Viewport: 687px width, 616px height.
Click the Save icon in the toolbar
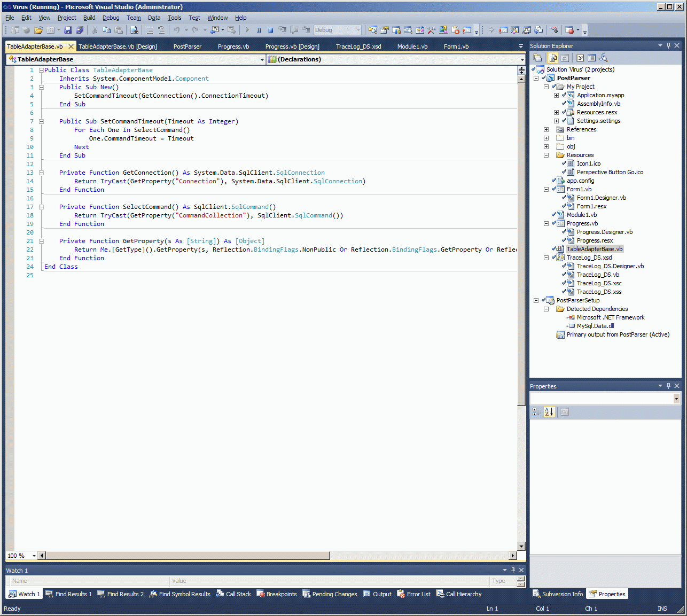[68, 30]
